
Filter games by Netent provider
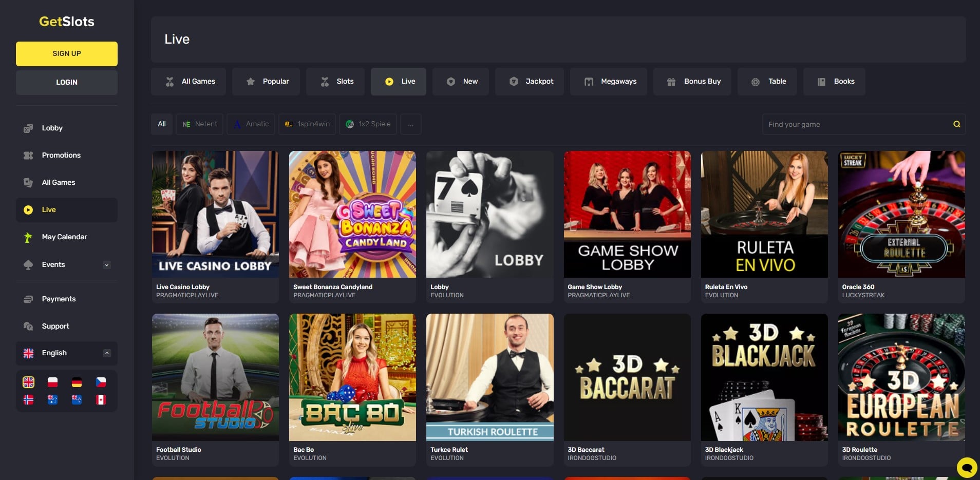coord(199,124)
